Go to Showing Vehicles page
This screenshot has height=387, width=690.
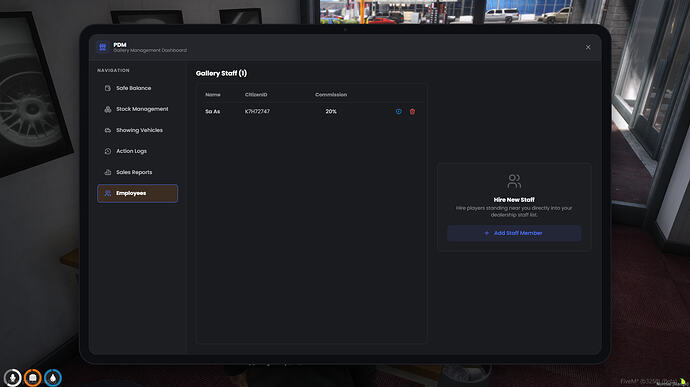(137, 130)
